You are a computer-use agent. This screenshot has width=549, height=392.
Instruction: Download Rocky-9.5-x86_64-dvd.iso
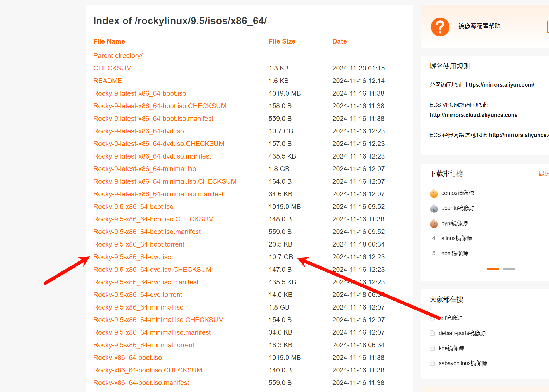coord(132,257)
